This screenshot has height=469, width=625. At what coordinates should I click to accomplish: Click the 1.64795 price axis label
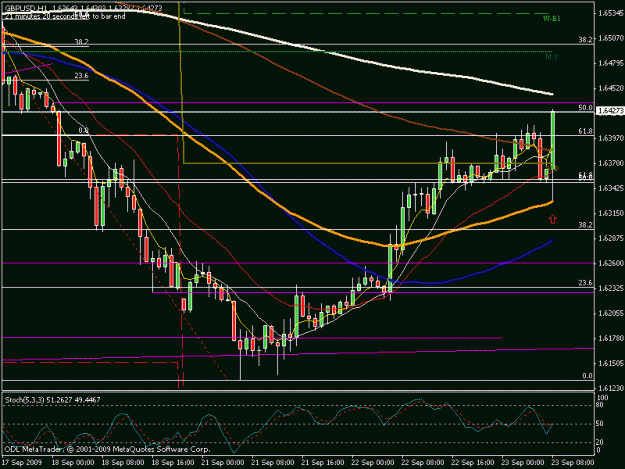(x=610, y=63)
